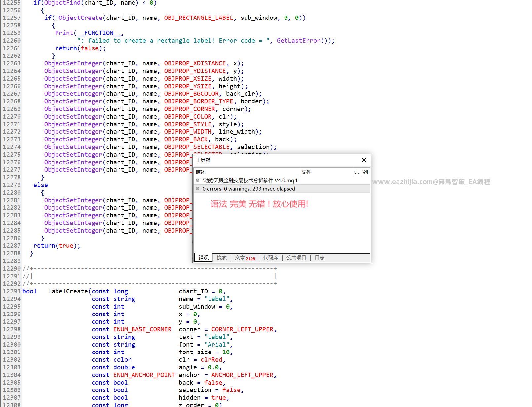Image resolution: width=532 pixels, height=407 pixels.
Task: Switch to the 日志 tab
Action: [319, 258]
